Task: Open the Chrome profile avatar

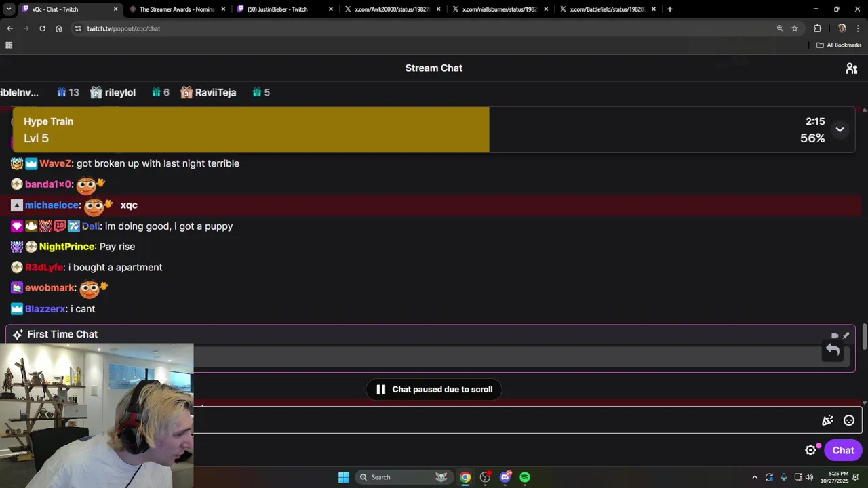Action: coord(842,28)
